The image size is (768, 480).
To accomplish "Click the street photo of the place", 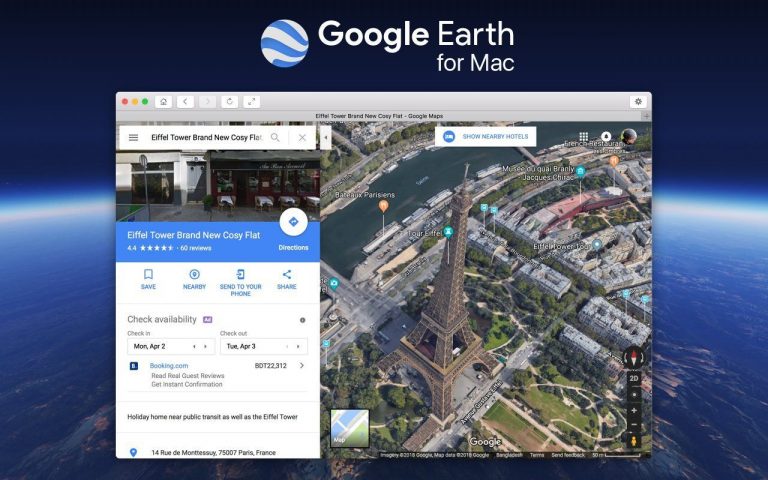I will [218, 186].
